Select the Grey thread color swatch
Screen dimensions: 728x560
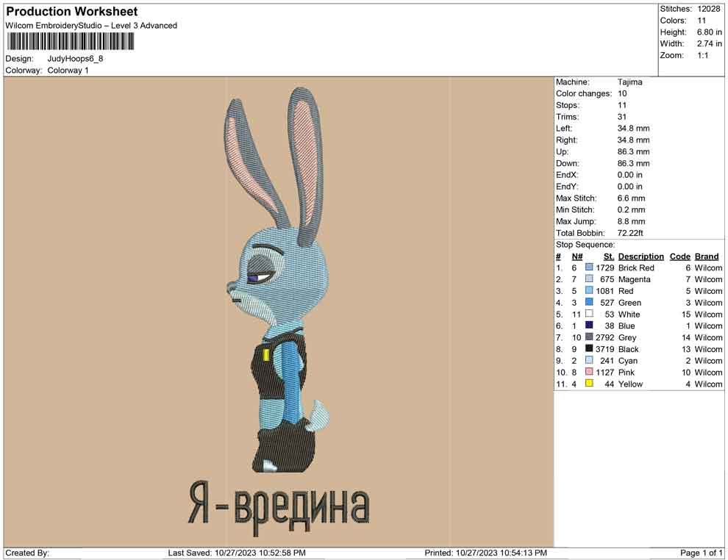pyautogui.click(x=589, y=337)
